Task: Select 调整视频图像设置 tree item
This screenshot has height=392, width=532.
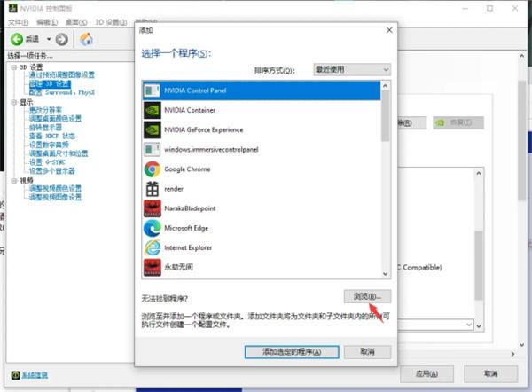Action: tap(55, 197)
